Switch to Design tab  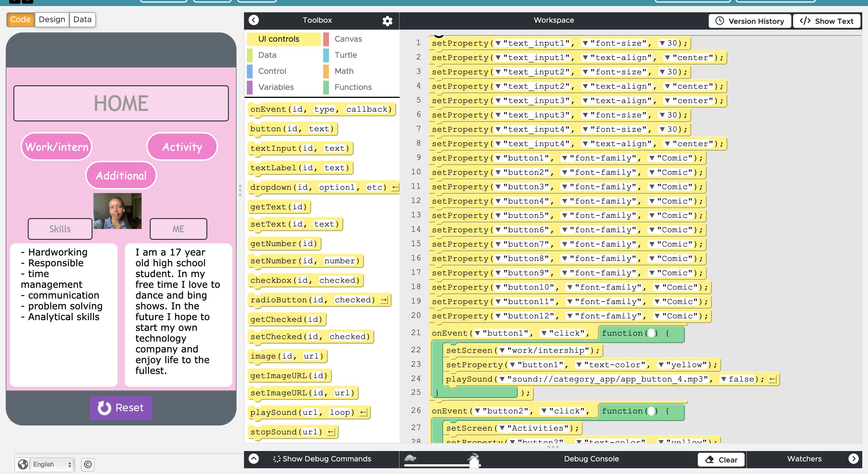[52, 20]
